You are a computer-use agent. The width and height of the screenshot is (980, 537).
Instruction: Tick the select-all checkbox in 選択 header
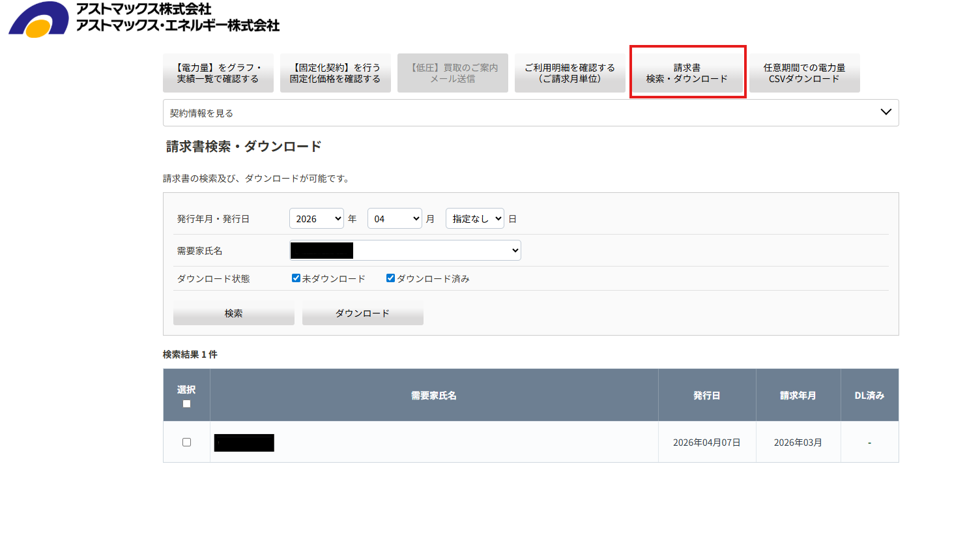(186, 404)
